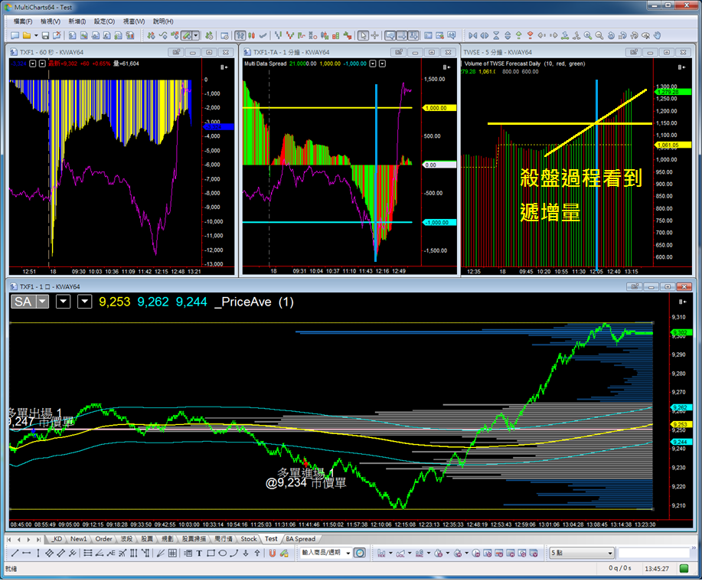The height and width of the screenshot is (588, 702).
Task: Toggle the highlighted signal pencil button
Action: 187,35
